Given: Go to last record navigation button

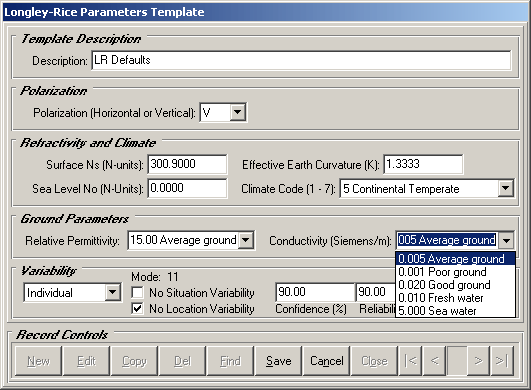Looking at the screenshot, I should point(502,361).
